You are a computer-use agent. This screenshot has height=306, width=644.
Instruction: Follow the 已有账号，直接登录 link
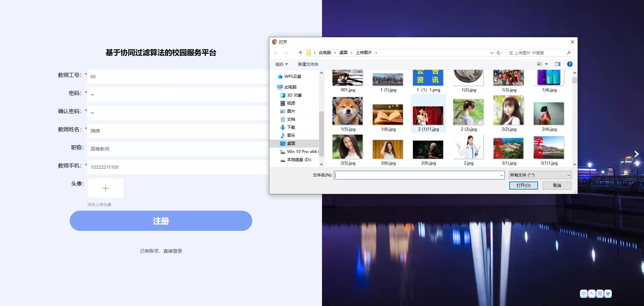tap(161, 251)
